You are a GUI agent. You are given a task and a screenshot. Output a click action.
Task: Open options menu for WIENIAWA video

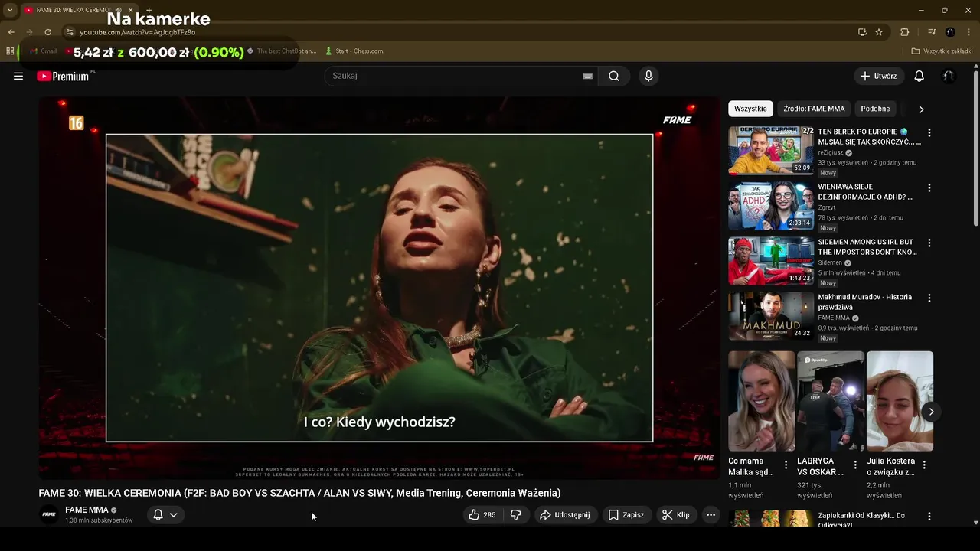tap(929, 187)
